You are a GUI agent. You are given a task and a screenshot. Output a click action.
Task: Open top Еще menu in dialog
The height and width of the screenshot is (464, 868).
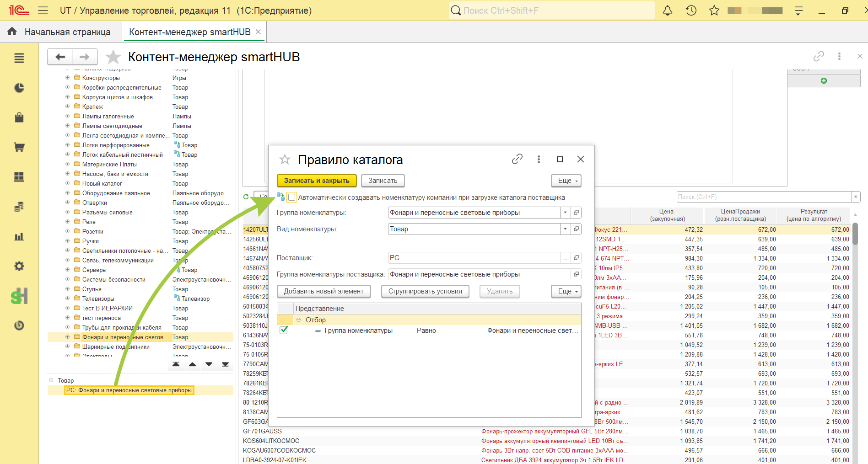tap(566, 181)
